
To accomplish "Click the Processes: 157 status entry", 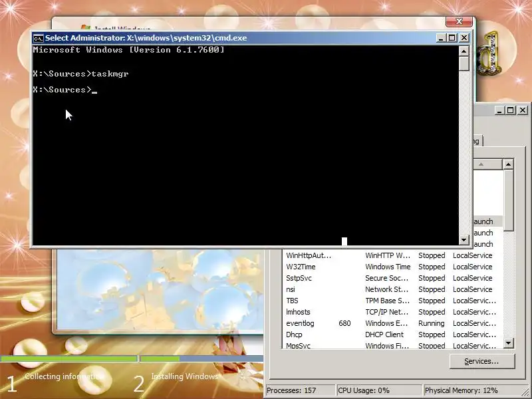I will (x=300, y=390).
